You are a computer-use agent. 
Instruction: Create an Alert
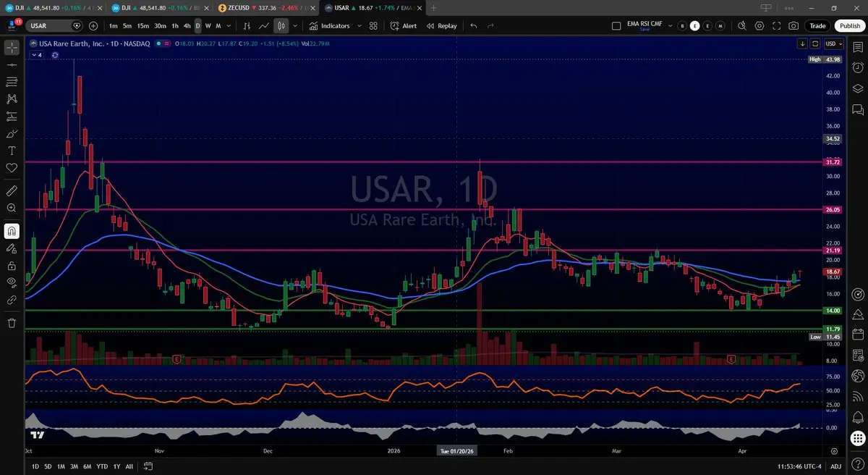click(x=403, y=25)
